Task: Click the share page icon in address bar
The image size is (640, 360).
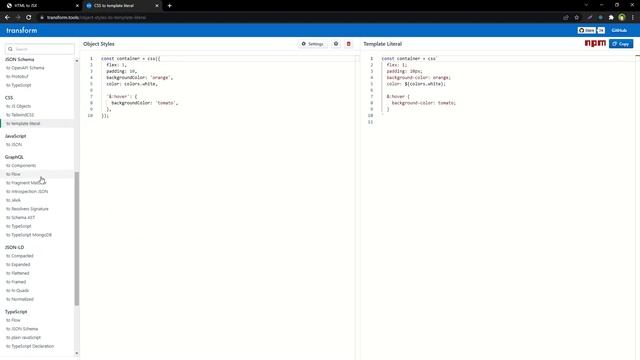Action: [566, 18]
